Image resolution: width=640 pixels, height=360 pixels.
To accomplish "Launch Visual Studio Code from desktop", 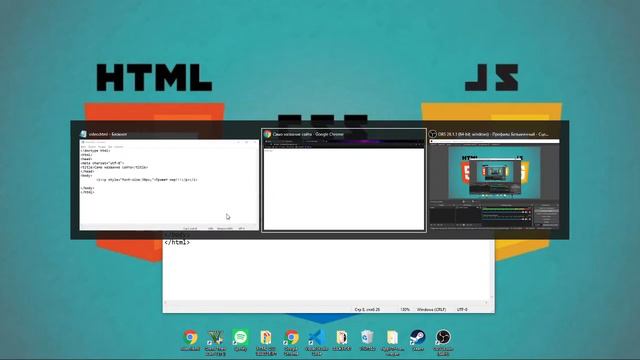I will [317, 342].
